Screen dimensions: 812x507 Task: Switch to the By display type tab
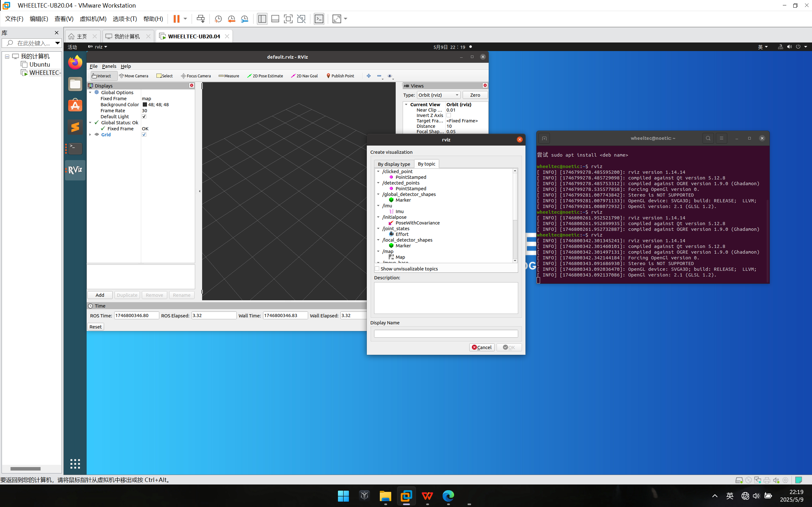[394, 164]
